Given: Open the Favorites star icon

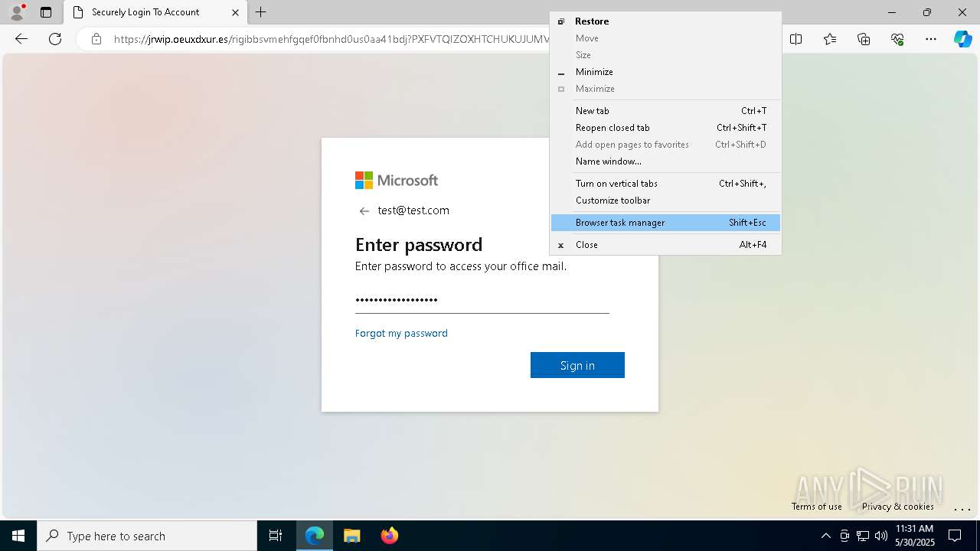Looking at the screenshot, I should 830,39.
